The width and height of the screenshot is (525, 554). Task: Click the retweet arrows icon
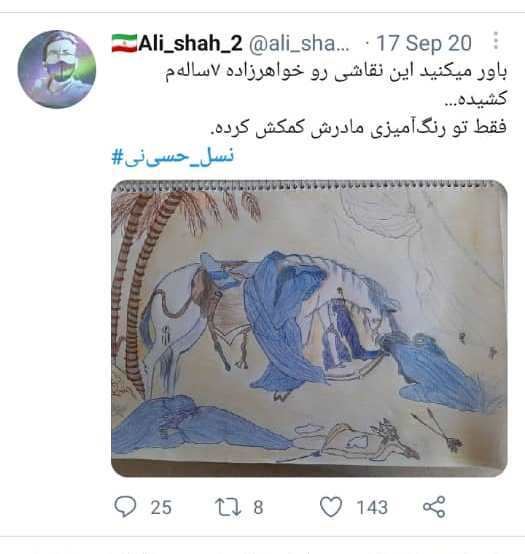[x=228, y=507]
